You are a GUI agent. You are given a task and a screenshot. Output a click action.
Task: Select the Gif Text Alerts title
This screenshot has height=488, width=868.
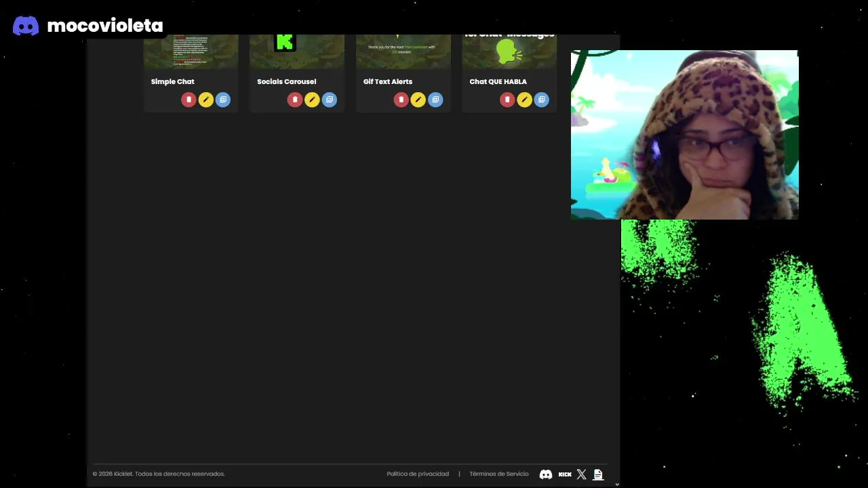click(x=387, y=81)
